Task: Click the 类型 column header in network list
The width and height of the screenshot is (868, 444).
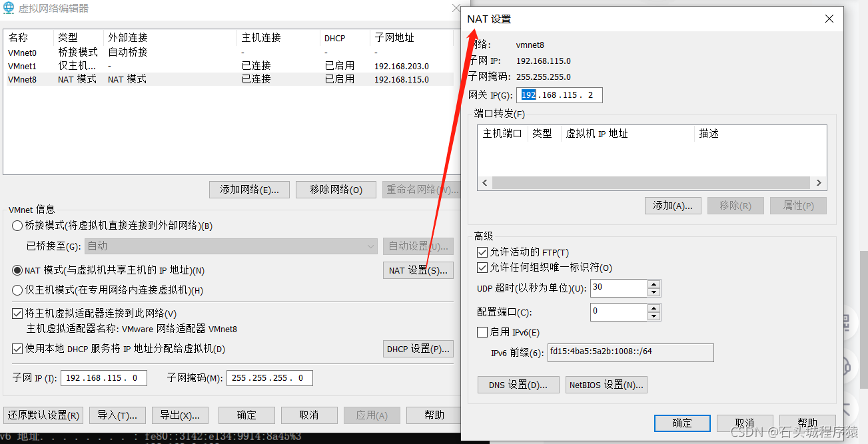Action: point(79,38)
